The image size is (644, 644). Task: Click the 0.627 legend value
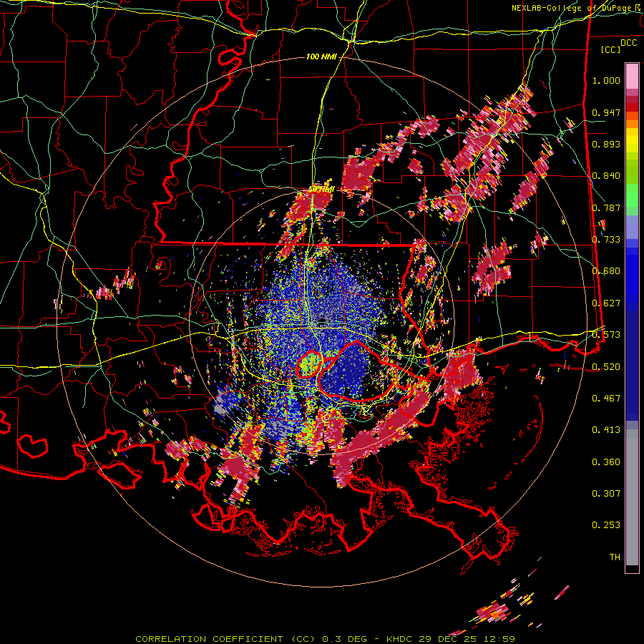point(606,303)
